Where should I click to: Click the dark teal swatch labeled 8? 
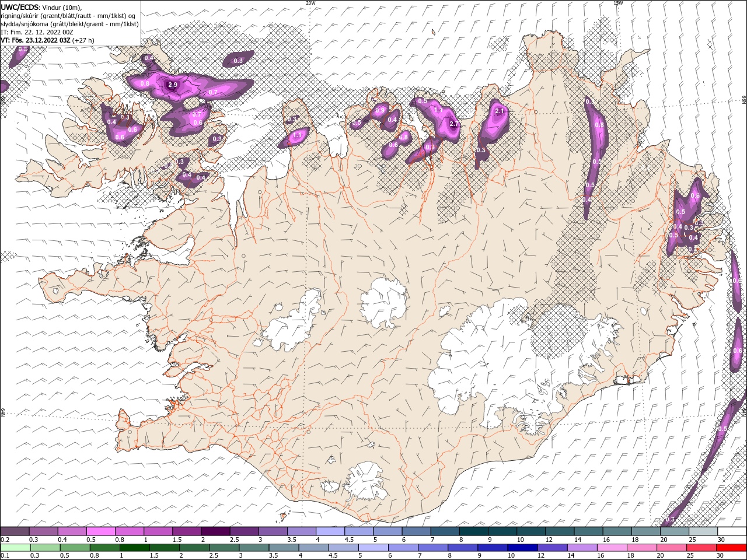474,531
